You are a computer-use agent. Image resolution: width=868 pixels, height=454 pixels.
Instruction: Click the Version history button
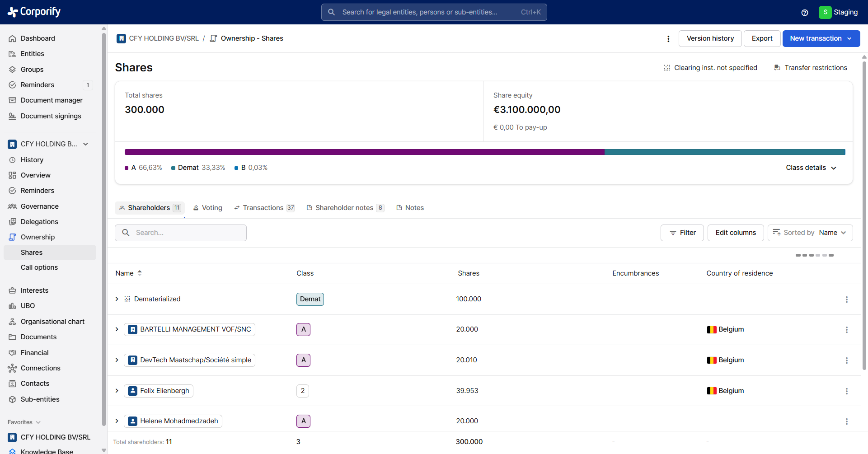point(710,38)
